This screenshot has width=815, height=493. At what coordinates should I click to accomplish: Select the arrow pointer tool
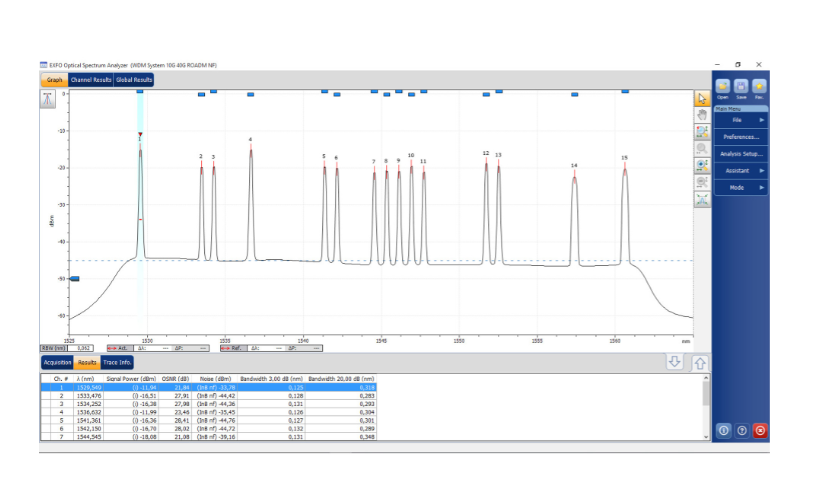pos(702,98)
